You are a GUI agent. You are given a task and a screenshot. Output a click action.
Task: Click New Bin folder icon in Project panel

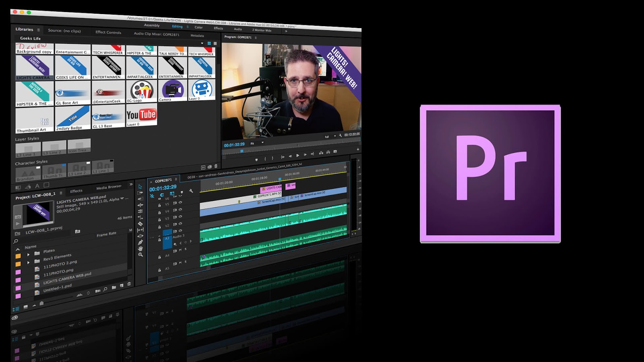(x=114, y=287)
